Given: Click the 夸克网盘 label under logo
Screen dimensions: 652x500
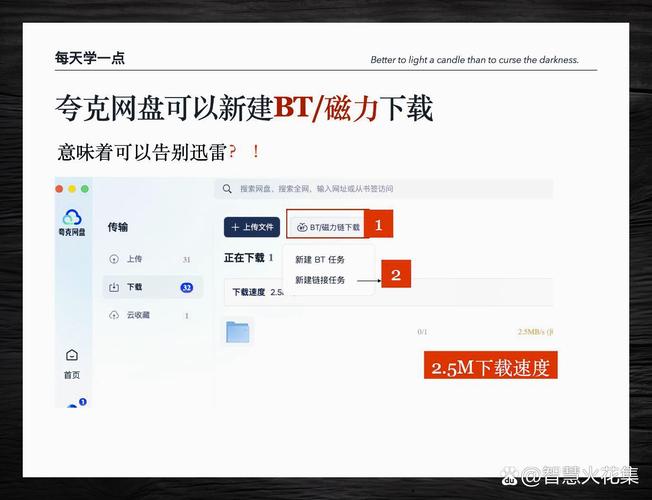Looking at the screenshot, I should 72,232.
